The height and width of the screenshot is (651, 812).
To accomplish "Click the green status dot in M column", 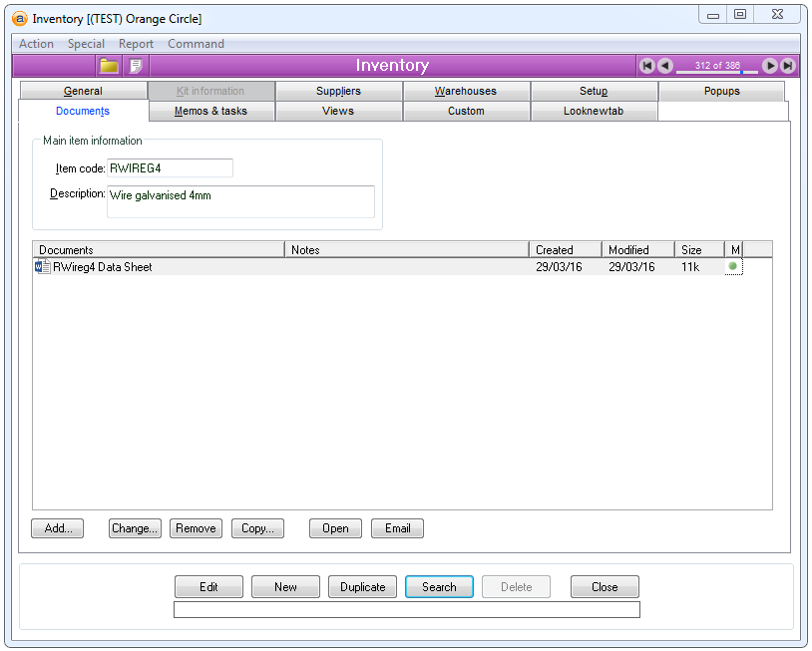I will coord(733,267).
